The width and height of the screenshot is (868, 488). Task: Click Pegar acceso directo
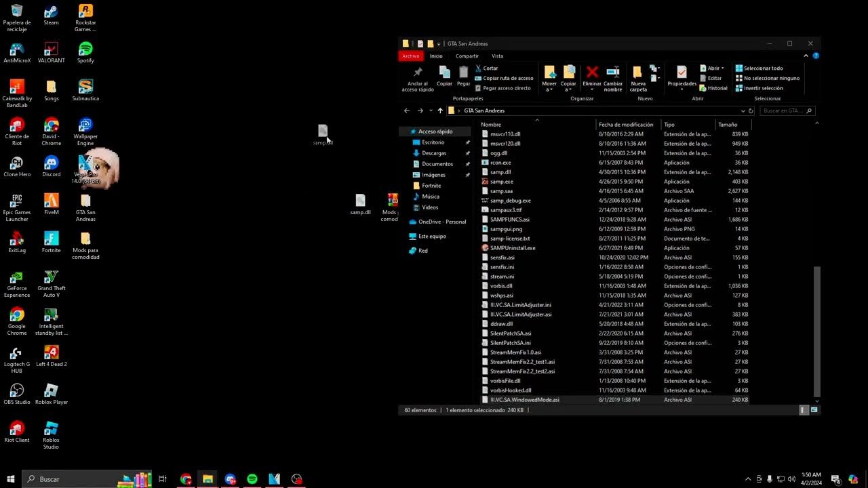coord(502,88)
